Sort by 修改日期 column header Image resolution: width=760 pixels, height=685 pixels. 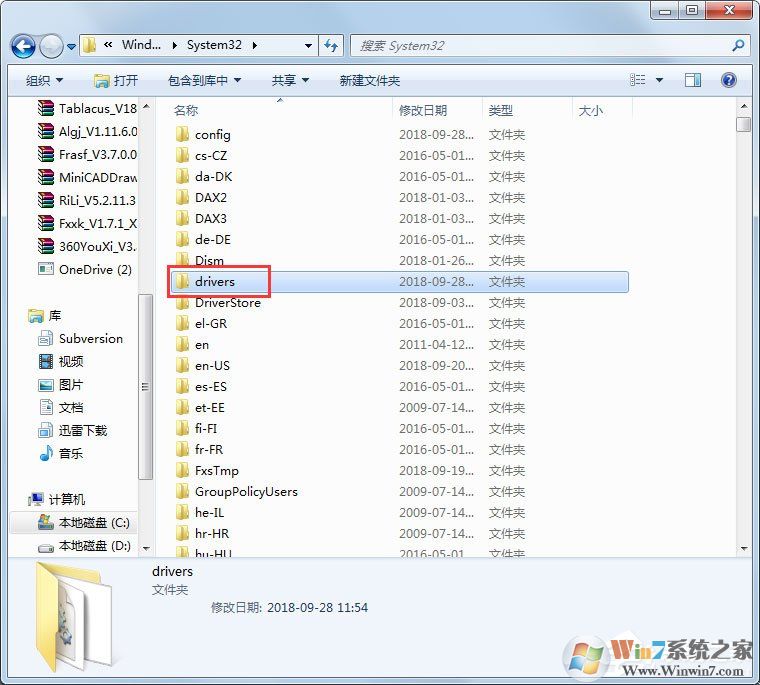click(x=423, y=111)
